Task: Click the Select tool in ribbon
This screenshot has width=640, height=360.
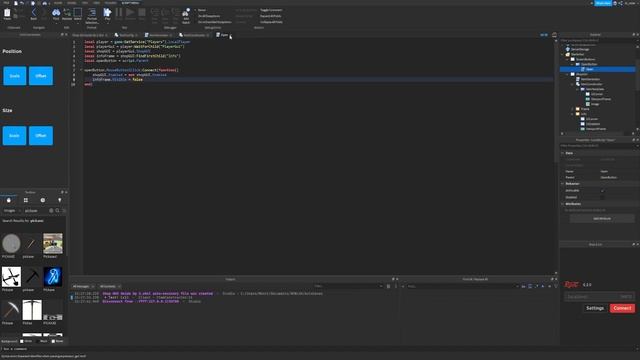Action: coord(78,13)
